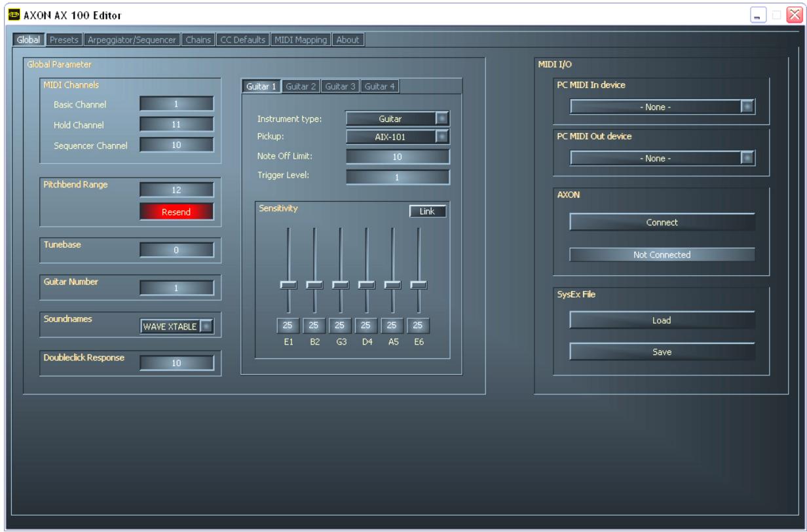
Task: Close the AXON AX 100 Editor window
Action: (x=795, y=14)
